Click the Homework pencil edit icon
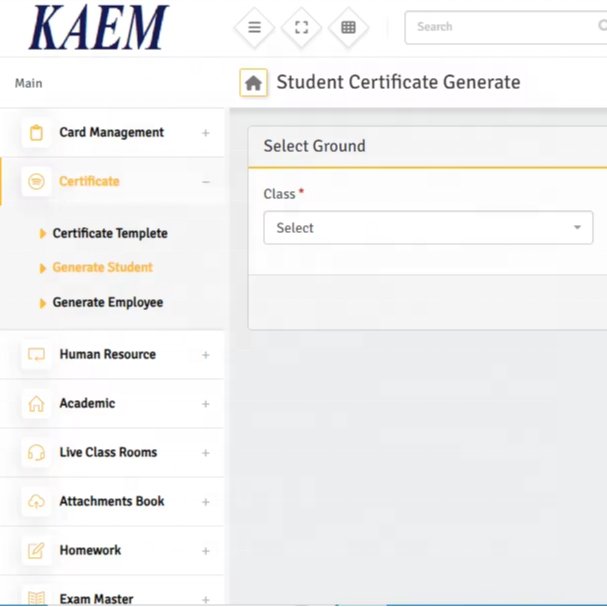607x607 pixels. pyautogui.click(x=37, y=551)
